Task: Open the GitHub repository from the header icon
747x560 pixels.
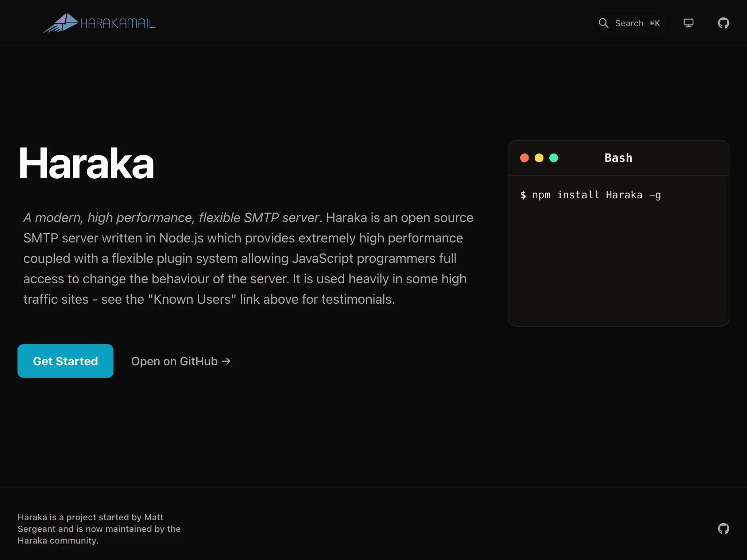Action: (723, 23)
